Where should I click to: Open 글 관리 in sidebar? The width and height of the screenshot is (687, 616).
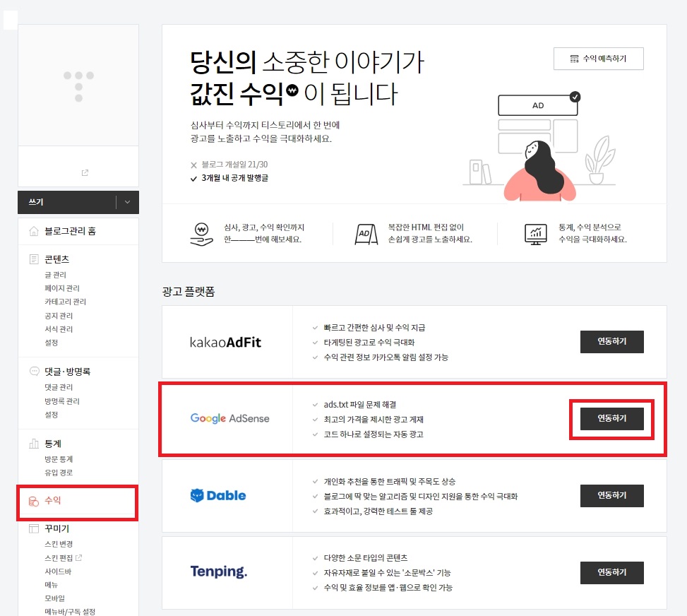pos(55,275)
